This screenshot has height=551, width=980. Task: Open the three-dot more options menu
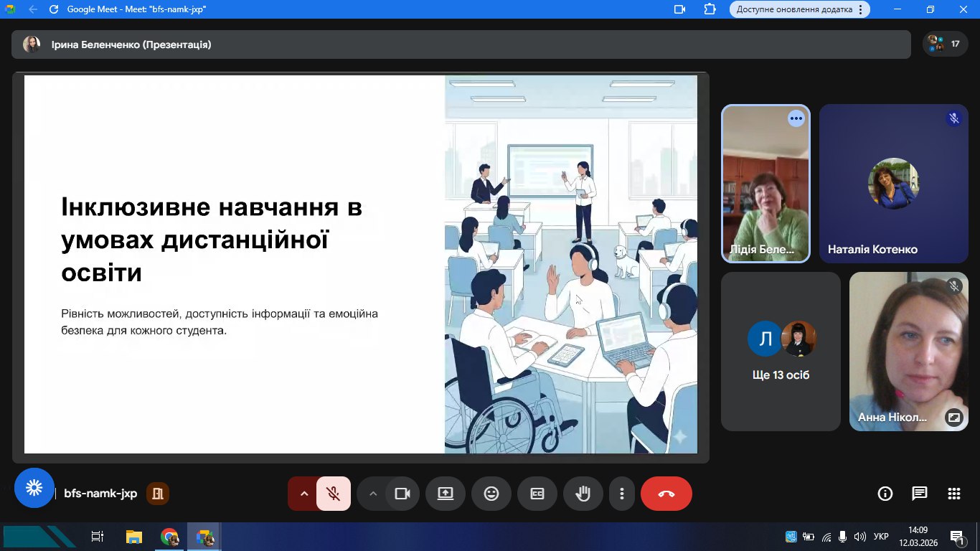(x=622, y=494)
